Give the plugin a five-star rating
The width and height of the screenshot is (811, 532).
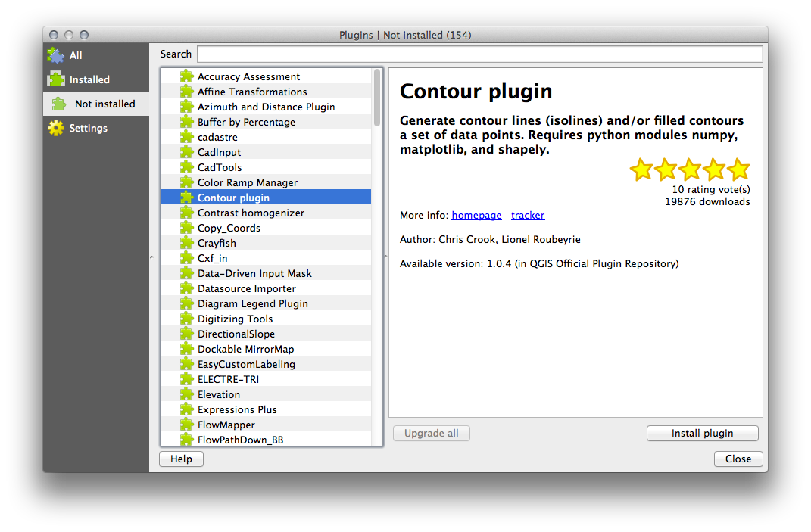tap(738, 169)
